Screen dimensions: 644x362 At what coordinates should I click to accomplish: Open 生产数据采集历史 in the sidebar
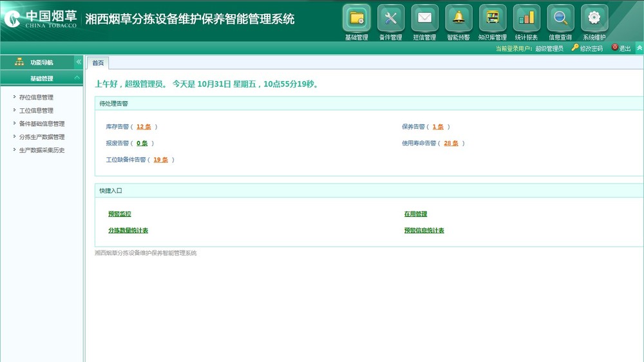click(42, 150)
